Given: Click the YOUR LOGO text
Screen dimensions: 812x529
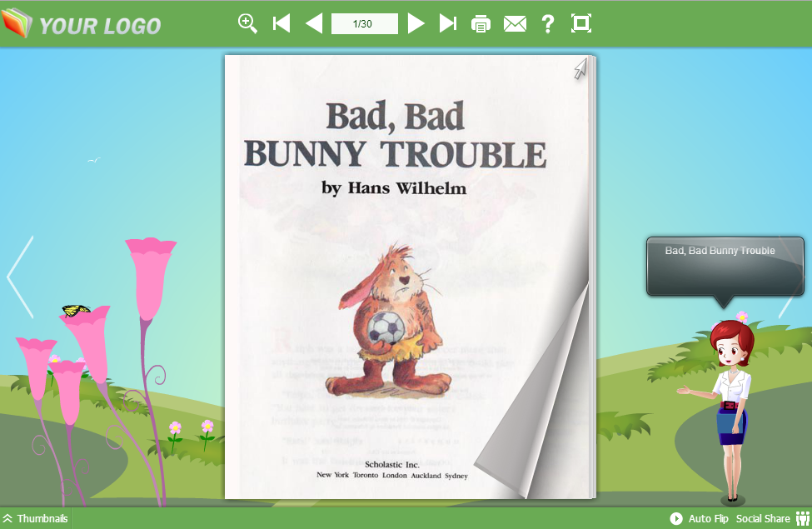Looking at the screenshot, I should pos(100,26).
